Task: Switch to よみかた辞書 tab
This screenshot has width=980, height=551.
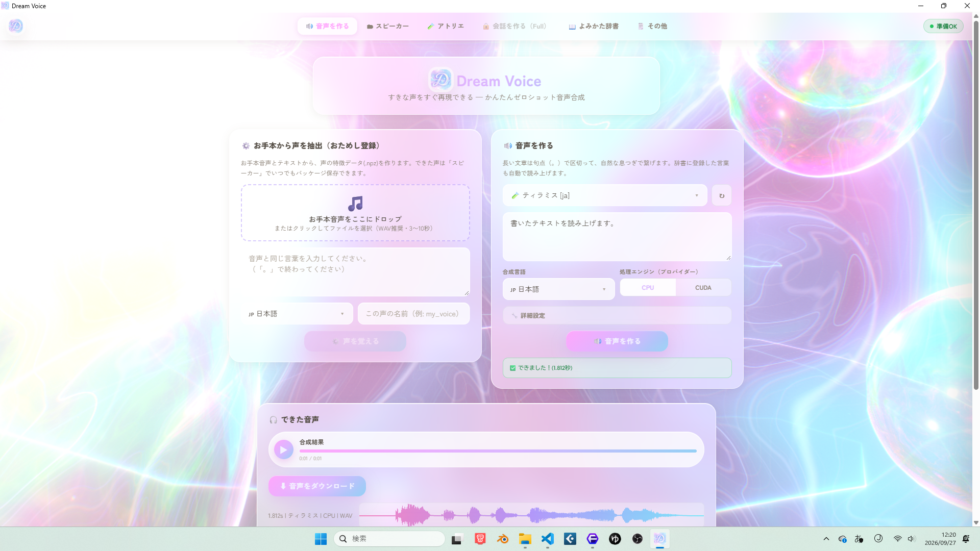Action: click(x=594, y=26)
